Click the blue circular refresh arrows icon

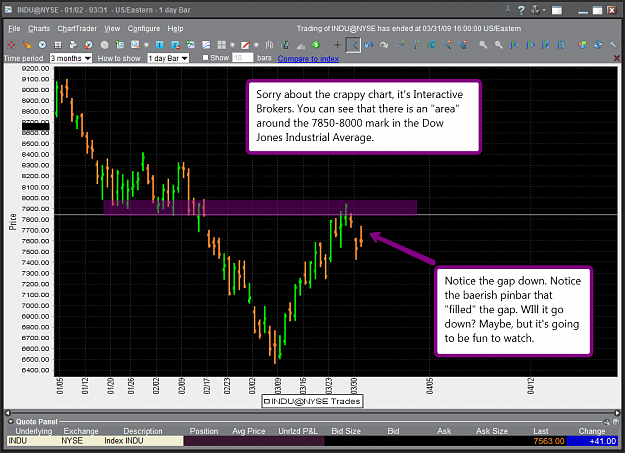[598, 45]
